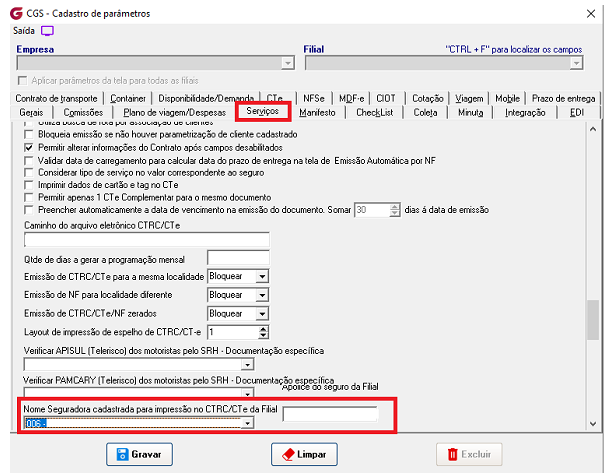Open the Filial dropdown
The image size is (605, 473).
point(576,63)
